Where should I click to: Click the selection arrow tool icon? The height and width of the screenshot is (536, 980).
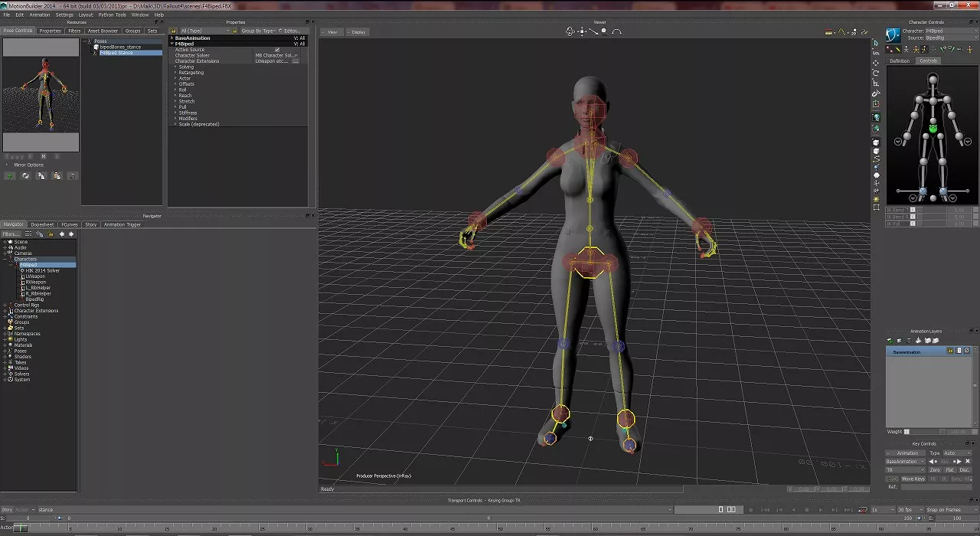point(876,43)
